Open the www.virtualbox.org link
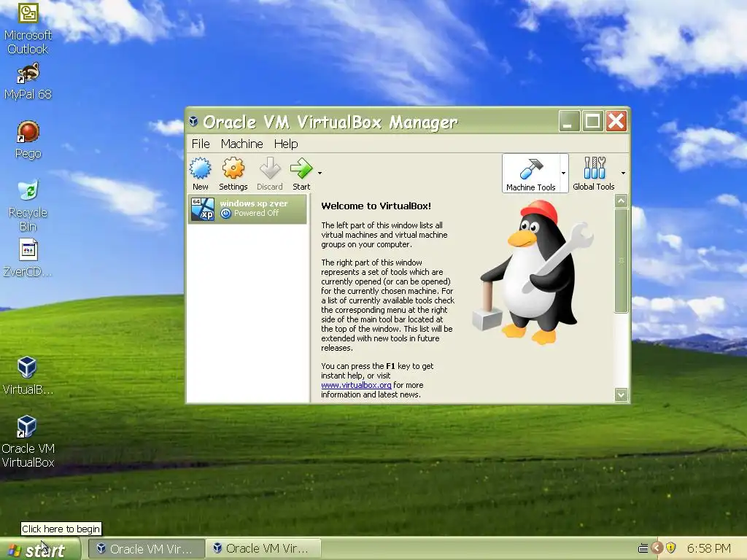This screenshot has width=747, height=560. tap(356, 385)
